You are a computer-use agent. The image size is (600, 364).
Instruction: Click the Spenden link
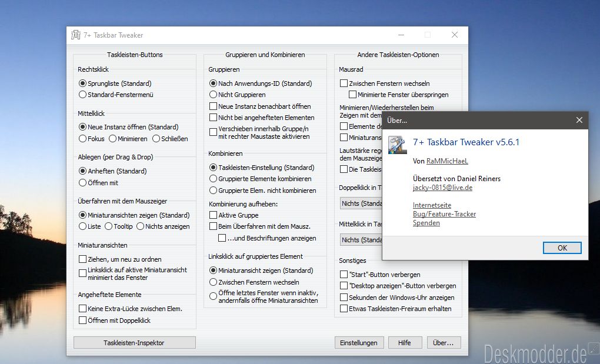pos(426,223)
